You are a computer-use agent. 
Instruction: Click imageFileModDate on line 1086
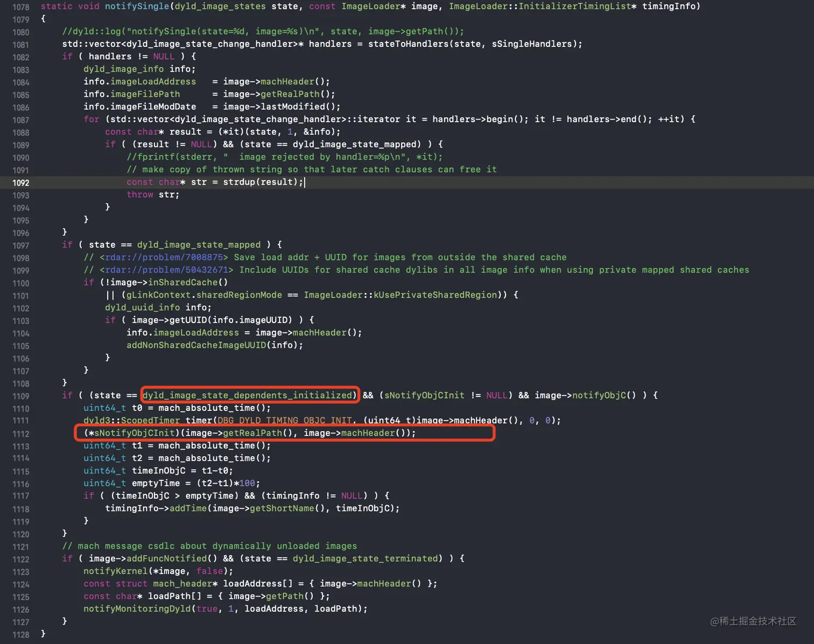tap(153, 107)
